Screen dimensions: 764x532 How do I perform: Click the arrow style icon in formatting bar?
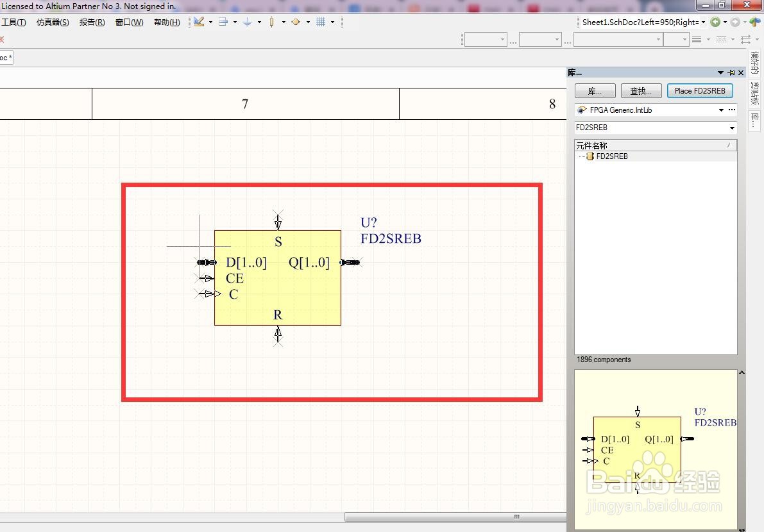pos(745,40)
